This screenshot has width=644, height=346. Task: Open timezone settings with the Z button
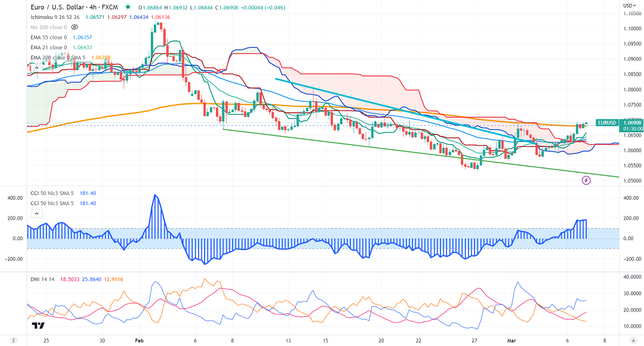(14, 341)
